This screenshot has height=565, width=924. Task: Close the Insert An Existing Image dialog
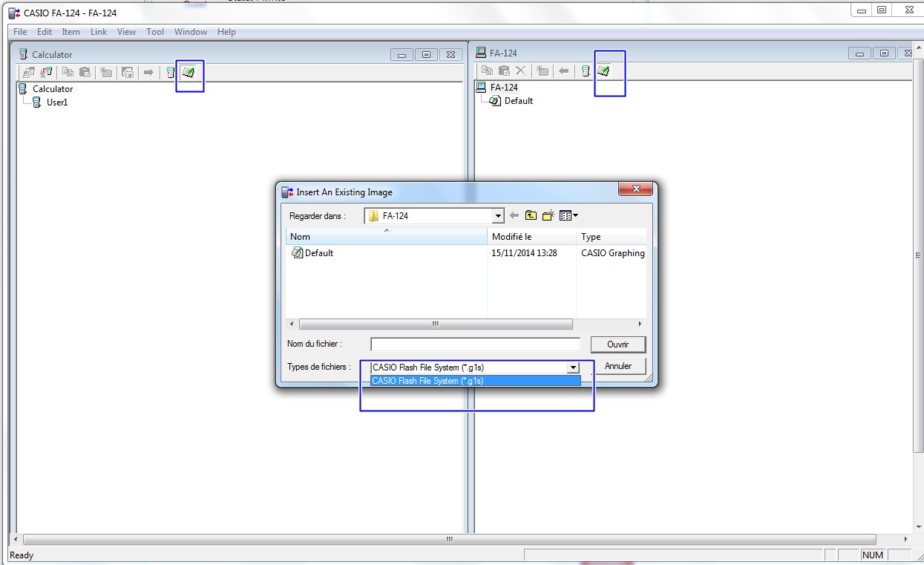point(635,190)
